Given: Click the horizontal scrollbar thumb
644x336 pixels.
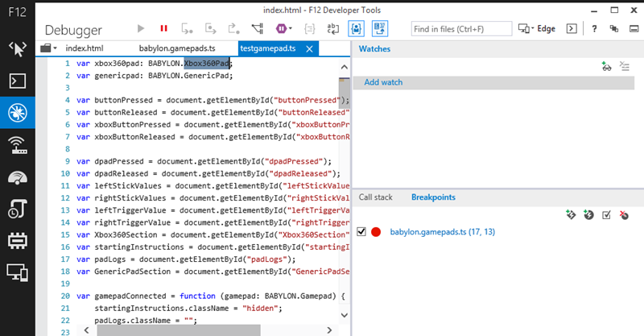Looking at the screenshot, I should click(x=178, y=330).
